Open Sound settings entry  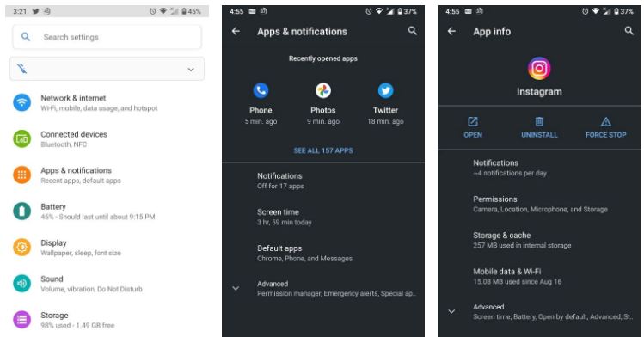107,283
